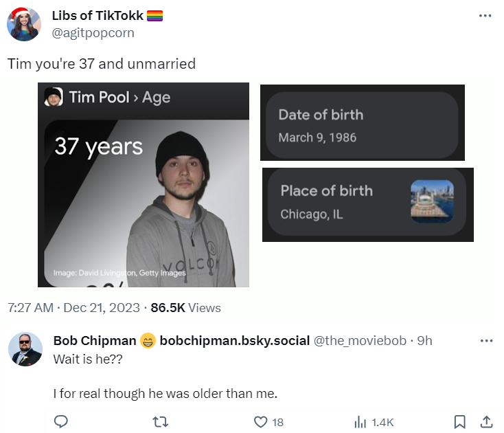The height and width of the screenshot is (433, 504).
Task: Click the 9h reply timestamp
Action: pyautogui.click(x=424, y=341)
